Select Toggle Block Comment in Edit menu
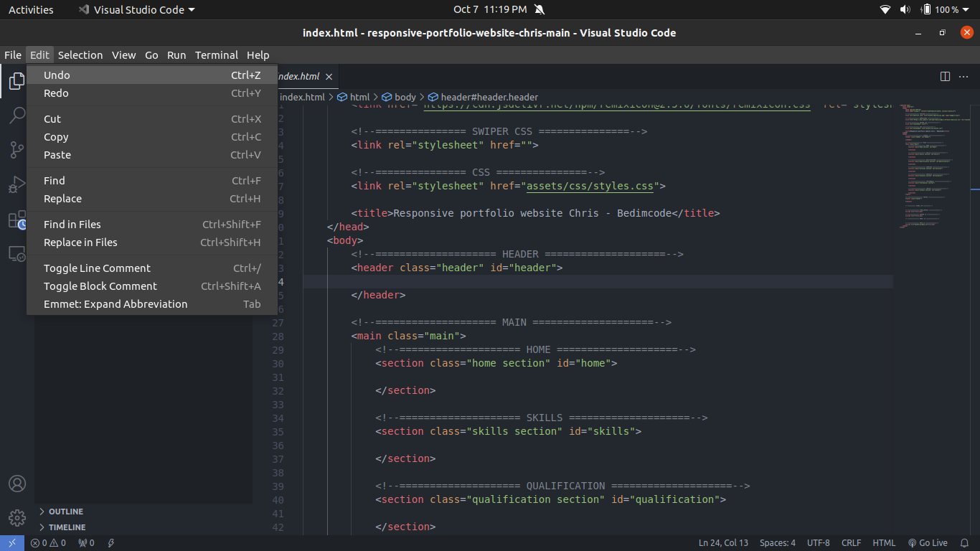 [x=100, y=286]
